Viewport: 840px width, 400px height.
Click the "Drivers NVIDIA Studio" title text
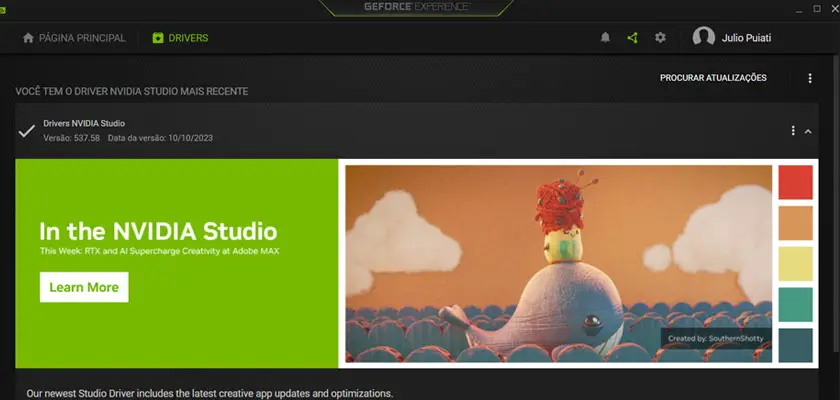[84, 123]
